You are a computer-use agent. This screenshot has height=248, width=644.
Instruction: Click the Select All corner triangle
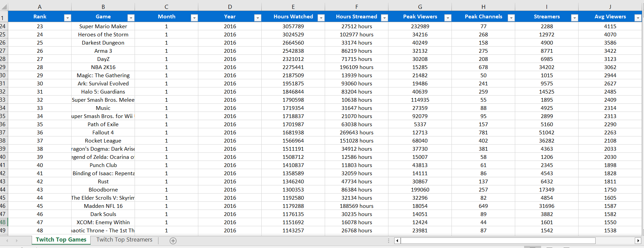click(x=4, y=7)
